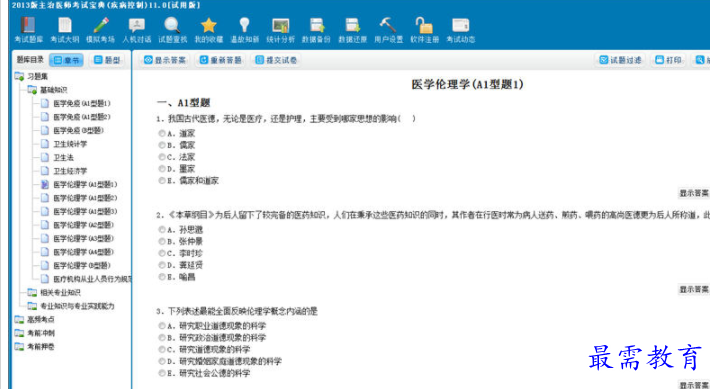Click the 重新答题 toolbar button
Screen dimensions: 710x389
pyautogui.click(x=220, y=60)
